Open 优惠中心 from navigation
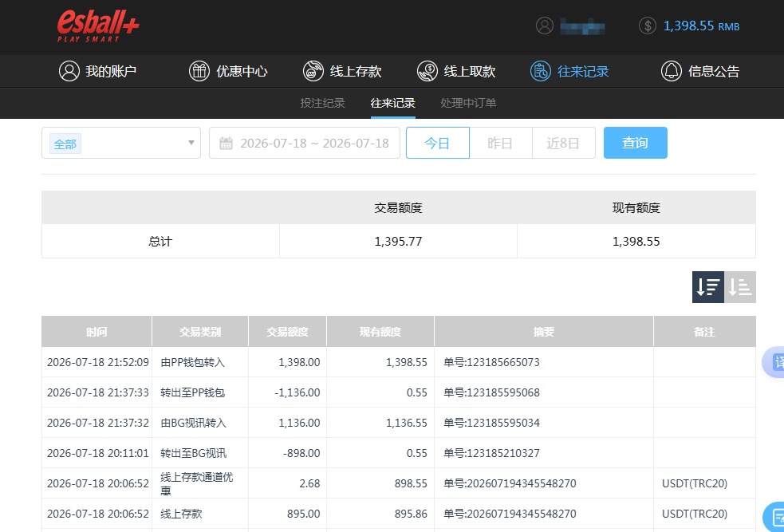Viewport: 784px width, 532px height. click(228, 71)
